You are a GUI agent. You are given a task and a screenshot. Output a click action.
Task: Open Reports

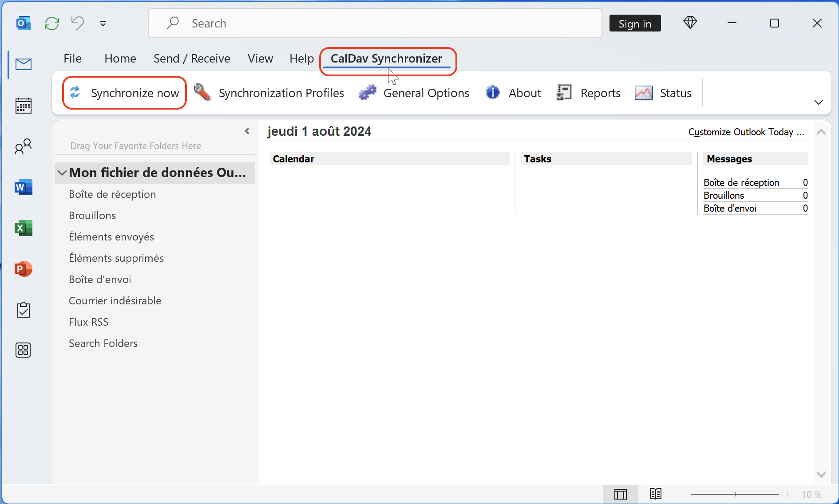click(x=589, y=93)
